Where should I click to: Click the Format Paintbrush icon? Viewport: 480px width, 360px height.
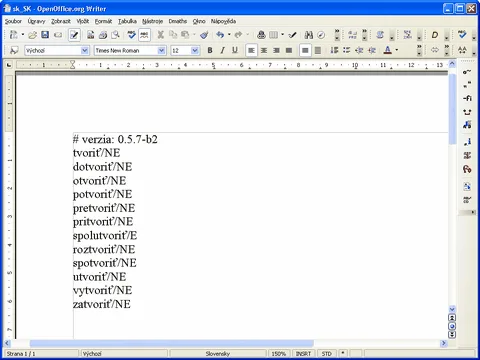(204, 35)
